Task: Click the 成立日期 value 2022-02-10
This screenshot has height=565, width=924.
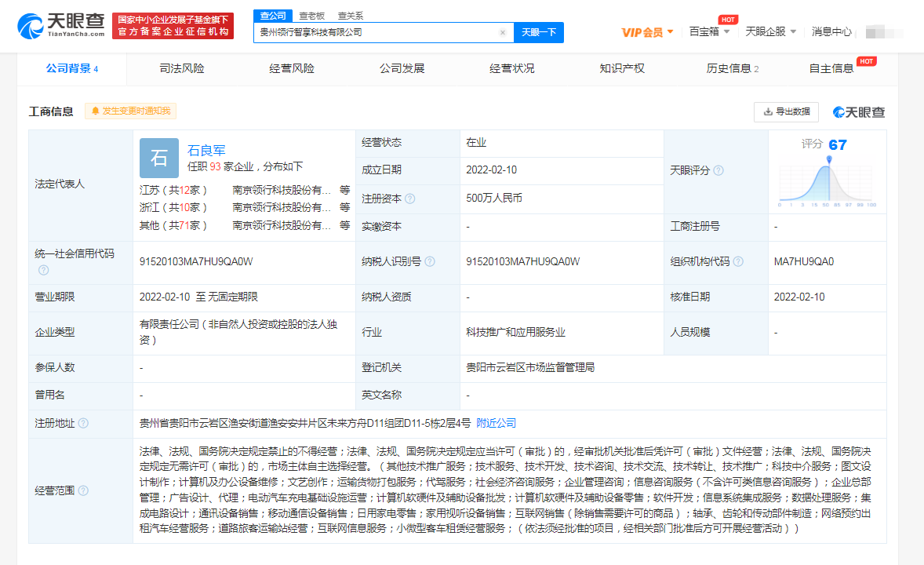Action: pyautogui.click(x=492, y=169)
